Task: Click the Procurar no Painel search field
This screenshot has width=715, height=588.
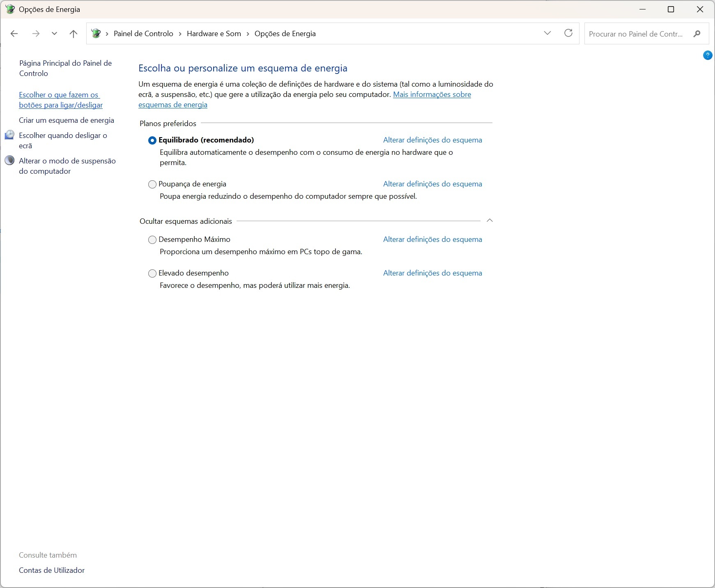Action: point(636,34)
